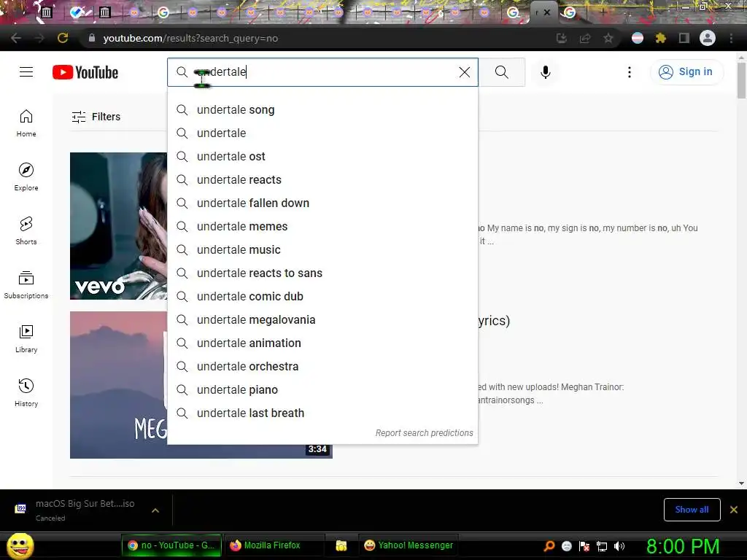Switch to Mozilla Firefox taskbar item

point(273,545)
